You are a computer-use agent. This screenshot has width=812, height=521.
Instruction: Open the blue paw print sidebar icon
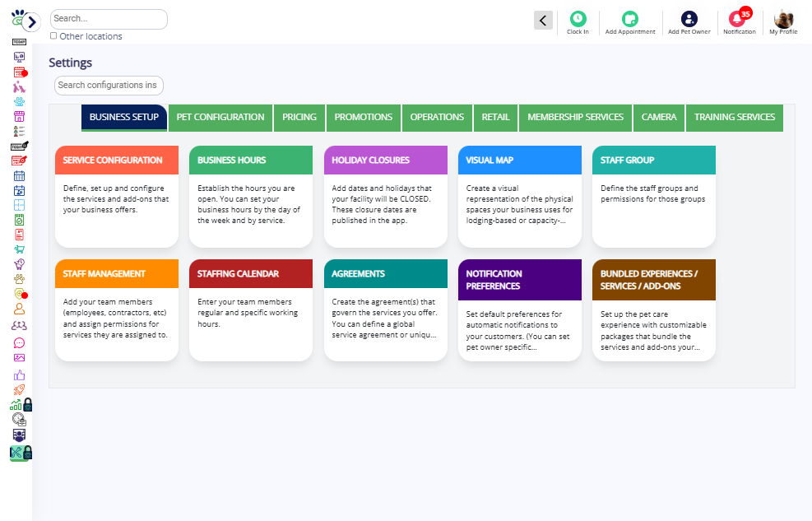(x=19, y=101)
